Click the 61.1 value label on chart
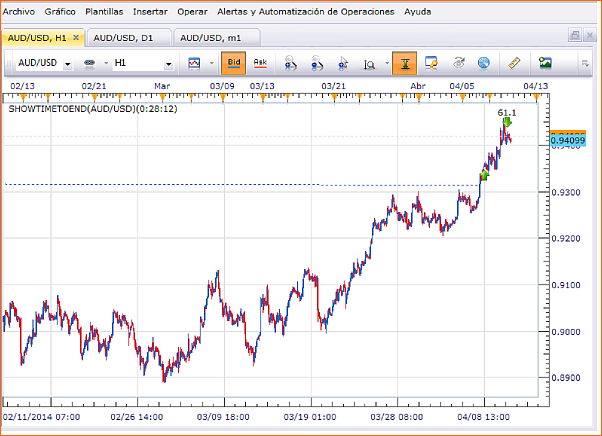Viewport: 602px width, 436px height. point(507,112)
